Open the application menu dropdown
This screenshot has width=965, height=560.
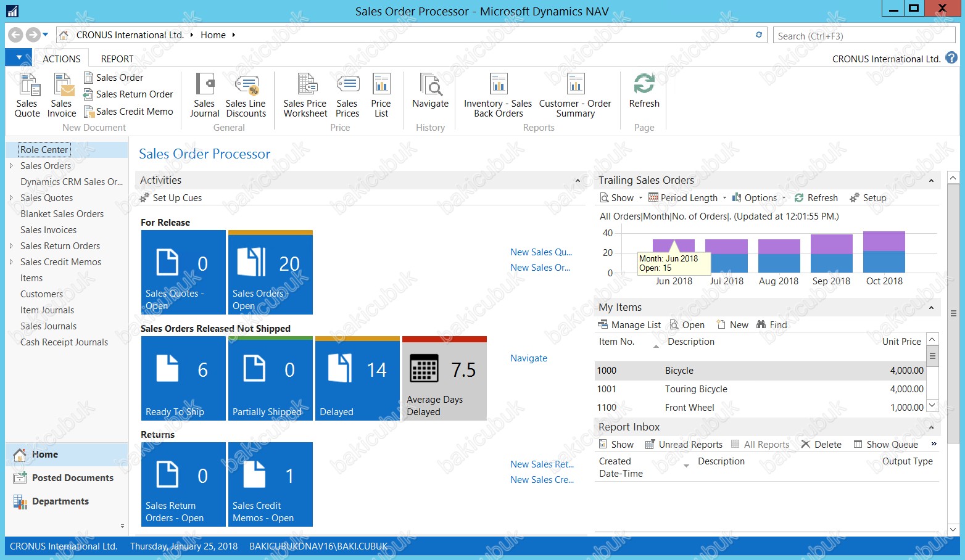19,57
